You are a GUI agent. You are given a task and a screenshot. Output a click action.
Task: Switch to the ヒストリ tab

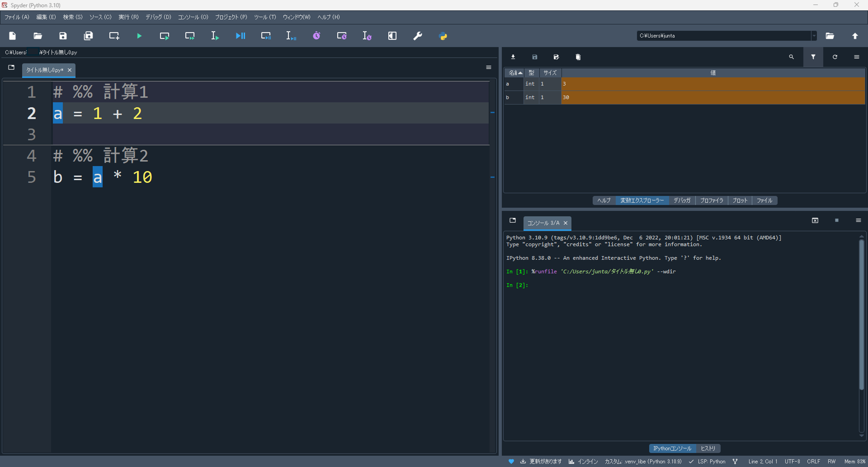pyautogui.click(x=708, y=448)
